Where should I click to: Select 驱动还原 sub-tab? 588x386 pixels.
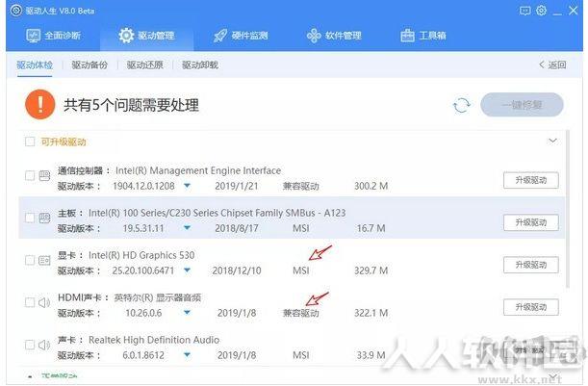point(144,64)
